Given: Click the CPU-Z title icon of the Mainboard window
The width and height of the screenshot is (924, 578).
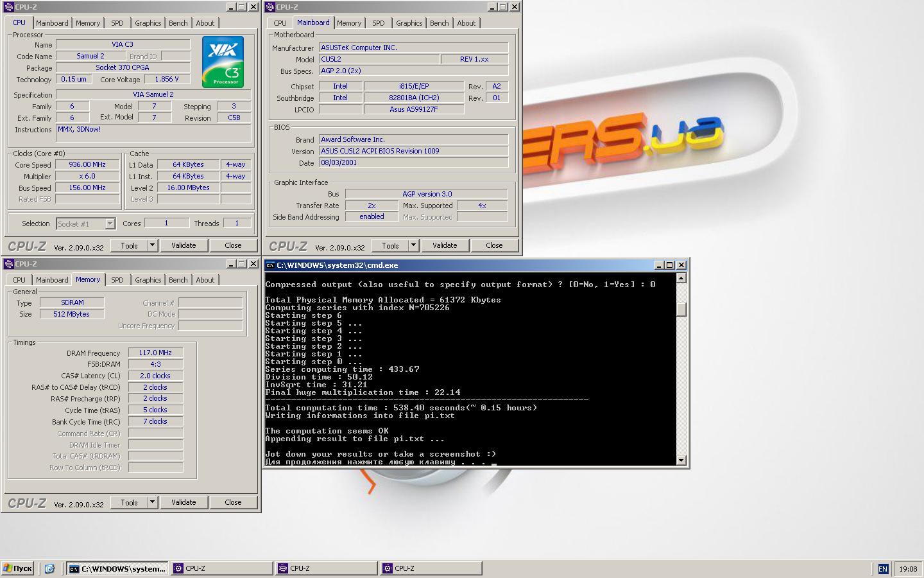Looking at the screenshot, I should pyautogui.click(x=270, y=7).
